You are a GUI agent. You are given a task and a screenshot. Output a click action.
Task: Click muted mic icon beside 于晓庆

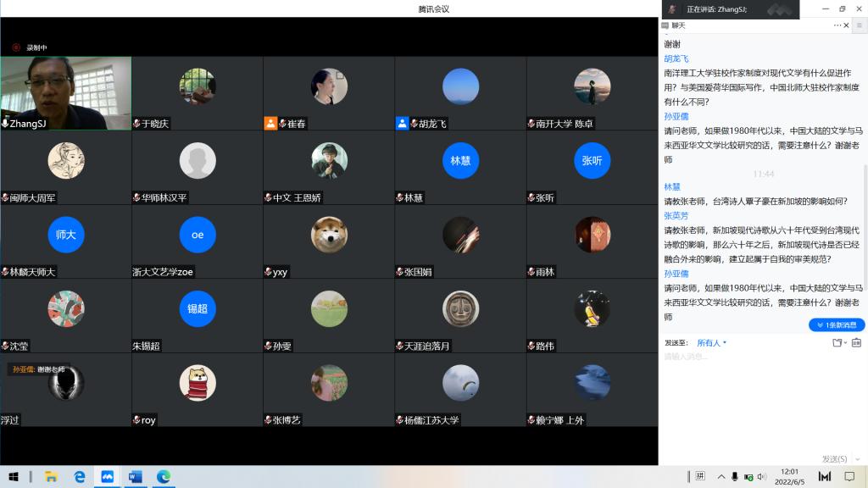tap(136, 124)
